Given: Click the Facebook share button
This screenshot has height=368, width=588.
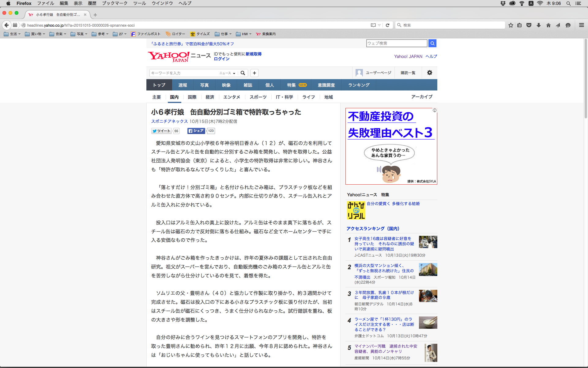Looking at the screenshot, I should pyautogui.click(x=196, y=131).
